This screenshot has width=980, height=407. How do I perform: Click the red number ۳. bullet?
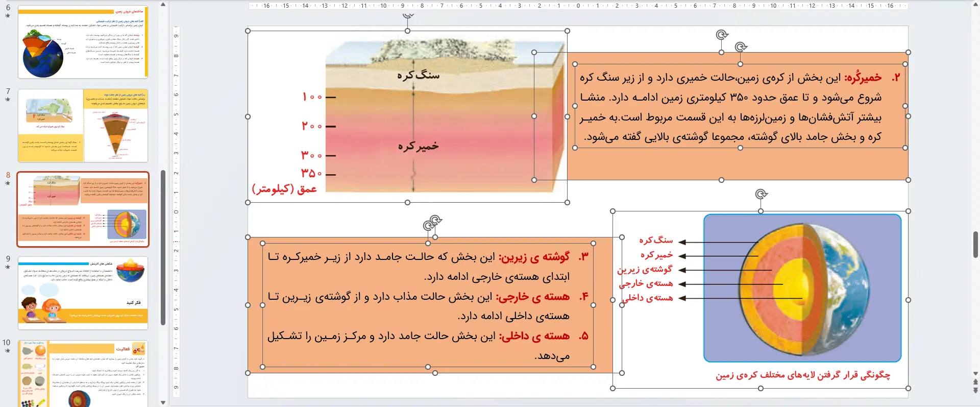click(x=583, y=257)
